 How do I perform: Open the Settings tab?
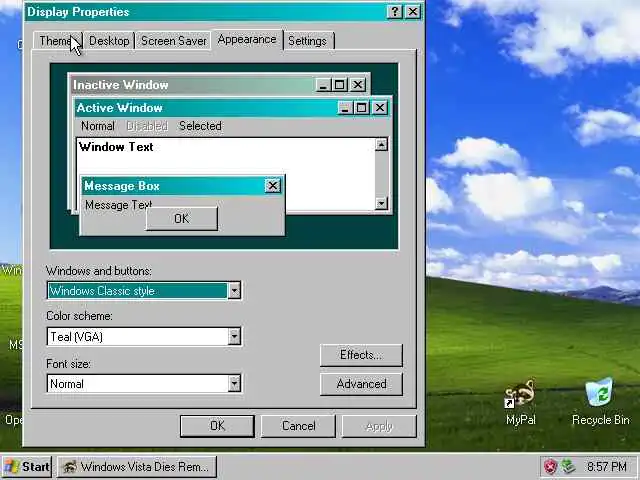308,41
